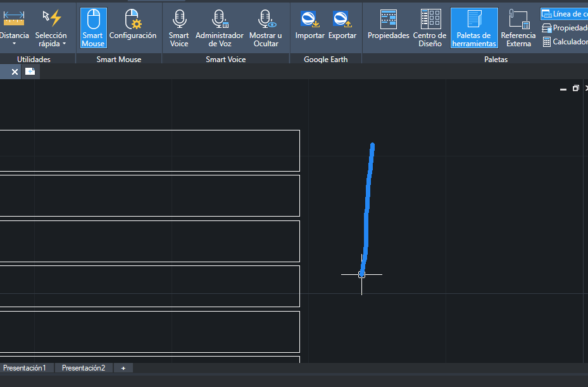588x387 pixels.
Task: Click Importar from Google Earth
Action: [310, 25]
